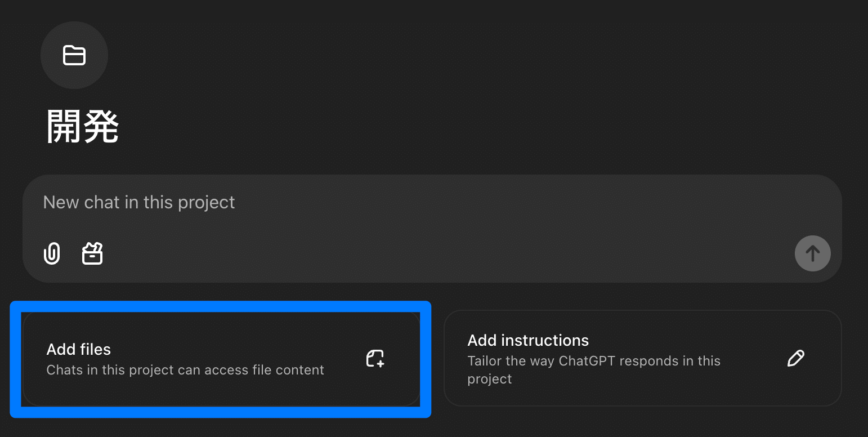
Task: Click the 開 character in the title
Action: click(64, 126)
